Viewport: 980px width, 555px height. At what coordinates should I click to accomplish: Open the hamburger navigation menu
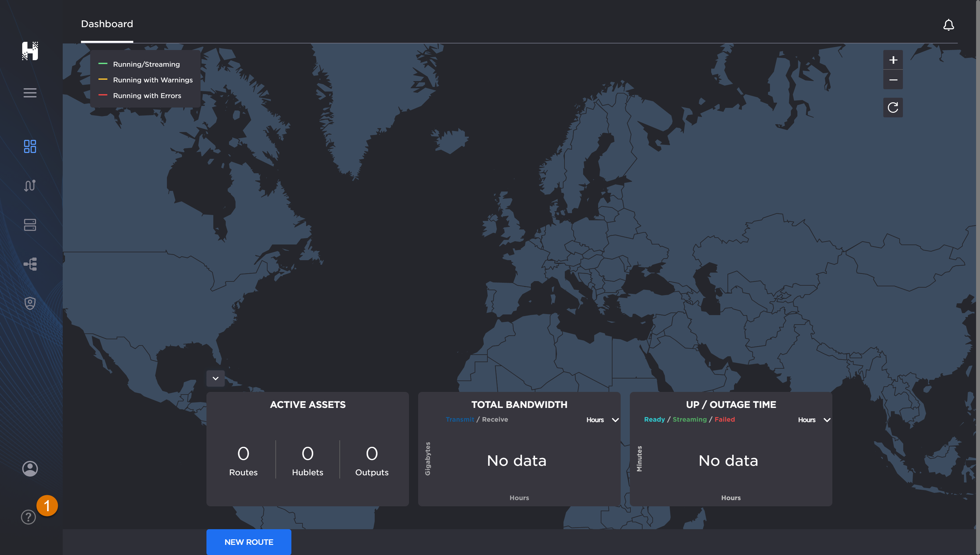point(30,92)
